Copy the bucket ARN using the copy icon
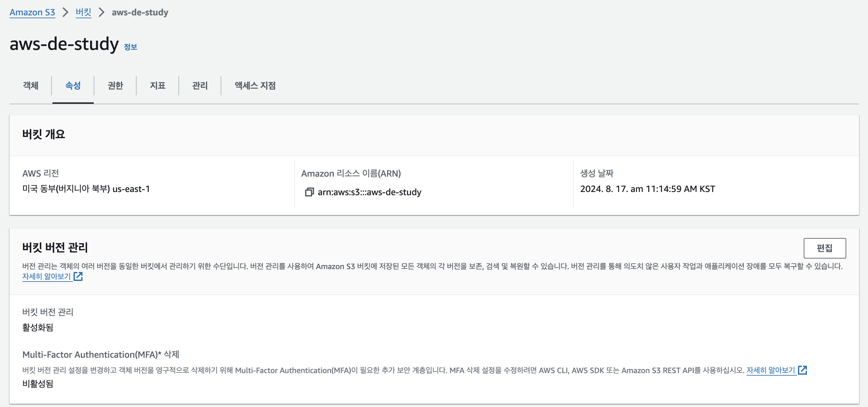 pos(309,192)
